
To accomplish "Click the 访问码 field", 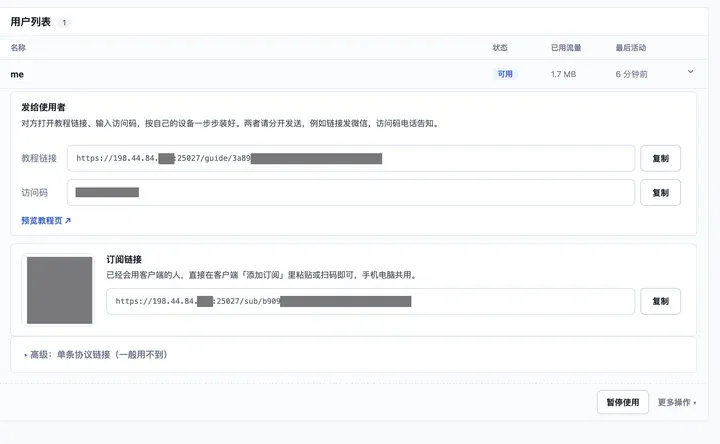I will tap(351, 193).
